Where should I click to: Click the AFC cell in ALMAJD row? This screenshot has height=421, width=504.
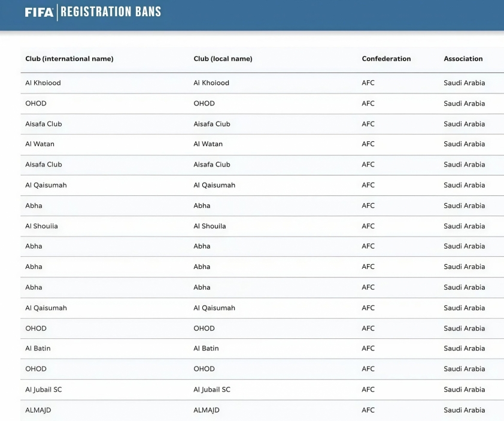point(368,410)
